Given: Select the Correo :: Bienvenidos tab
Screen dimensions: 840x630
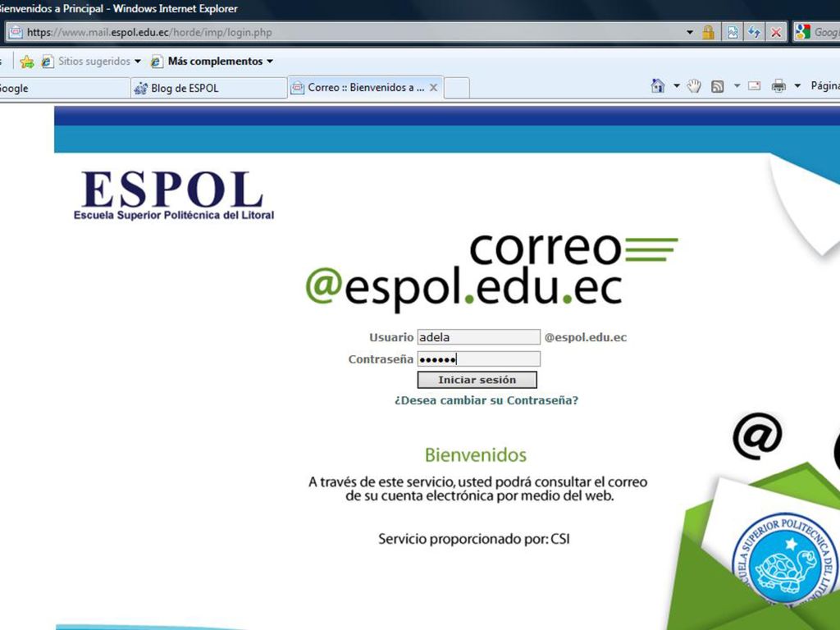Looking at the screenshot, I should coord(366,87).
